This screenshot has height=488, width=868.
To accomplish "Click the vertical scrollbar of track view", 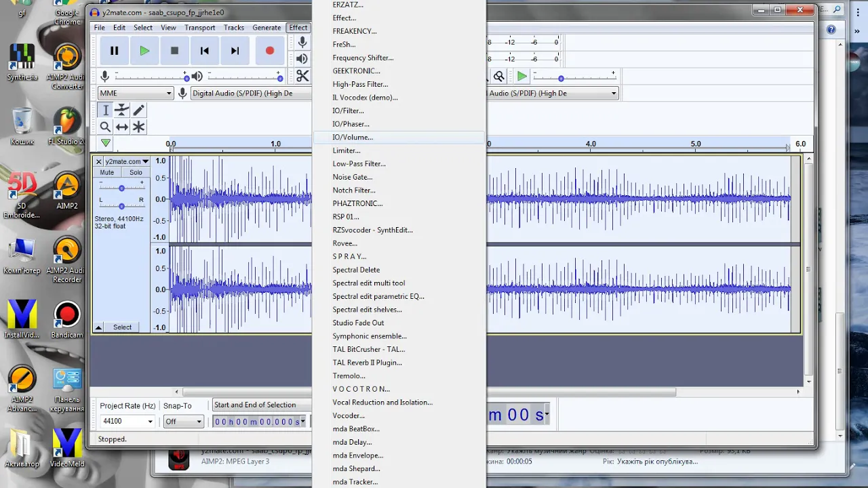I will [x=808, y=268].
